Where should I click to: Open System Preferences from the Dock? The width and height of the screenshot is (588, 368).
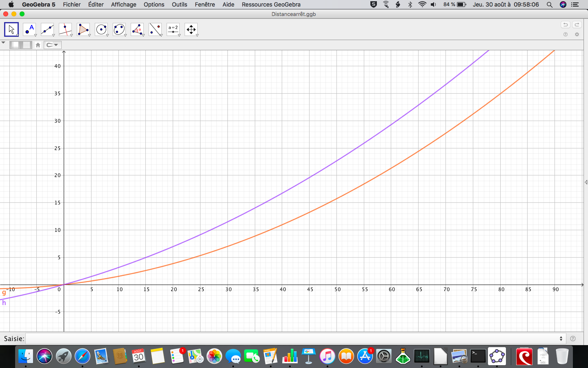click(384, 356)
